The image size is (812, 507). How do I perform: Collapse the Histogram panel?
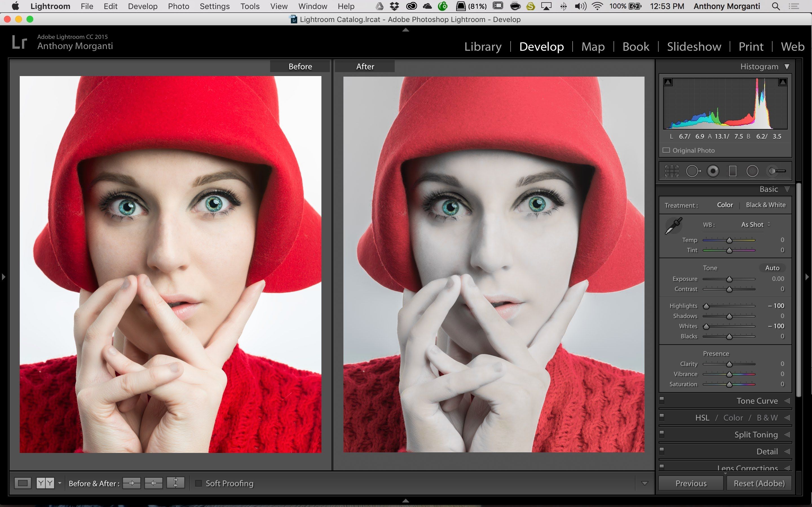787,66
